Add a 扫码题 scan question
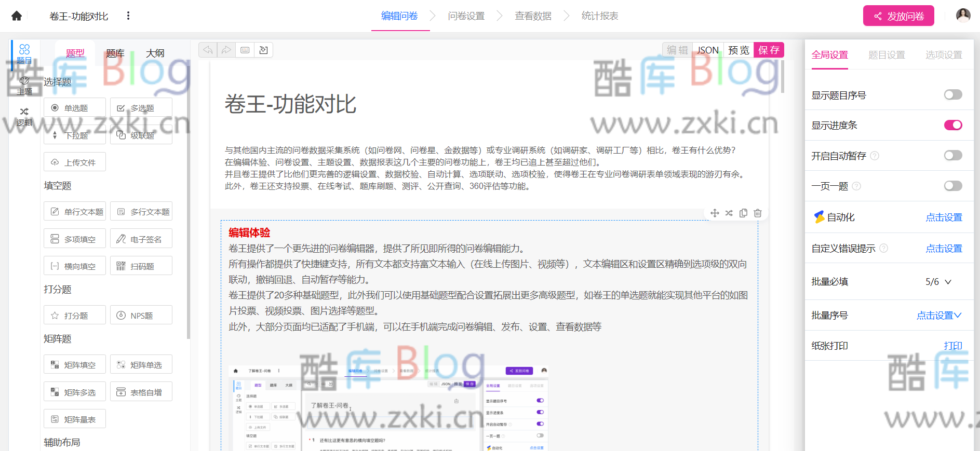 coord(141,266)
